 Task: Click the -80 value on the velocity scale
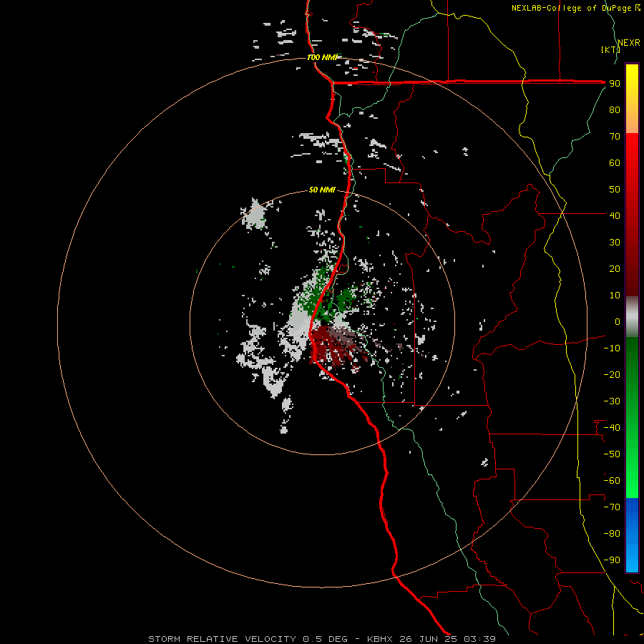click(x=612, y=534)
